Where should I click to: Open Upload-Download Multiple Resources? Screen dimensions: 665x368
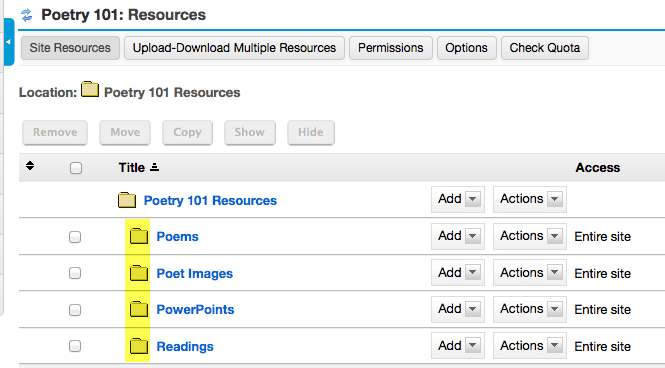pos(234,48)
